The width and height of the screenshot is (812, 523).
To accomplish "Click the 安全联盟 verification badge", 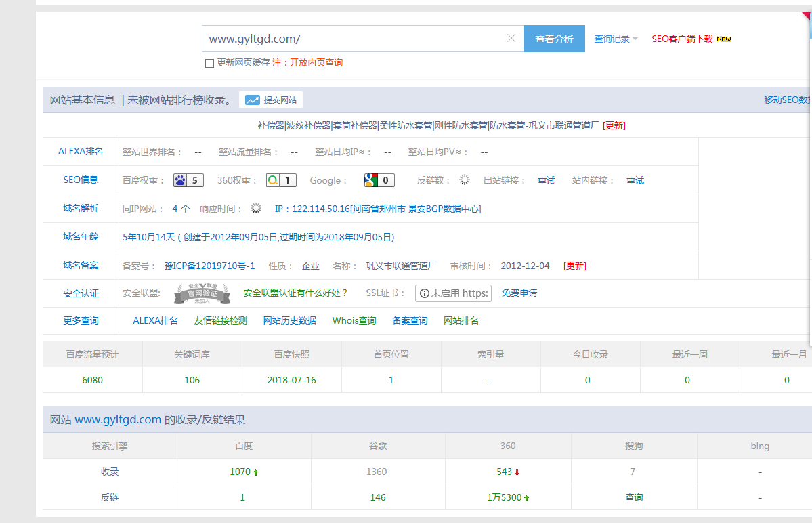I will 197,293.
